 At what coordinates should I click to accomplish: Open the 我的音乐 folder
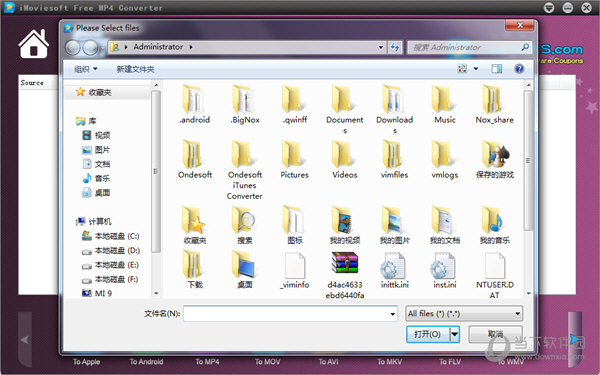click(494, 225)
